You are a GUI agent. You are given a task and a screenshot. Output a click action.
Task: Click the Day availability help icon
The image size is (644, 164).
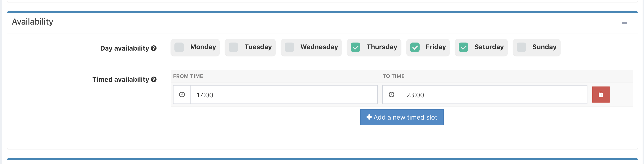click(154, 48)
